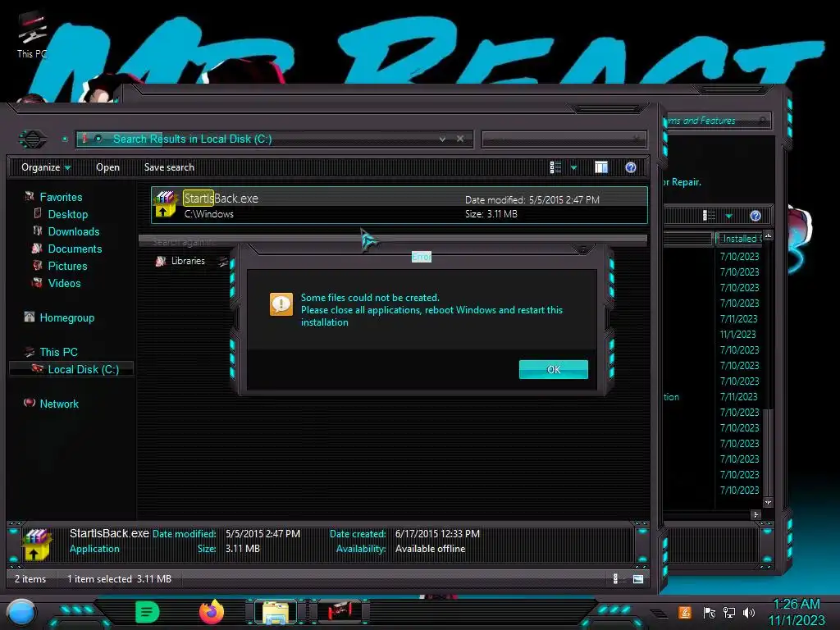Click the warning icon in Error dialog

(x=281, y=304)
